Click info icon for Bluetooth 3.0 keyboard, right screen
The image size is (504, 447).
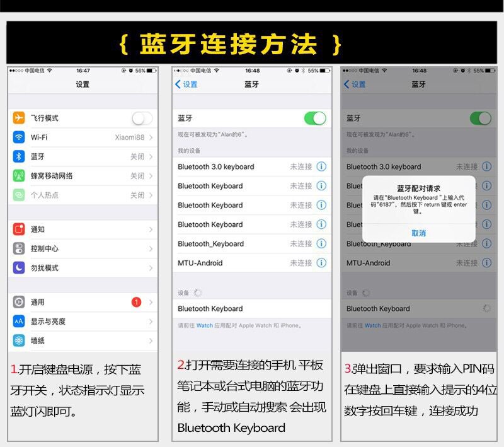(486, 166)
